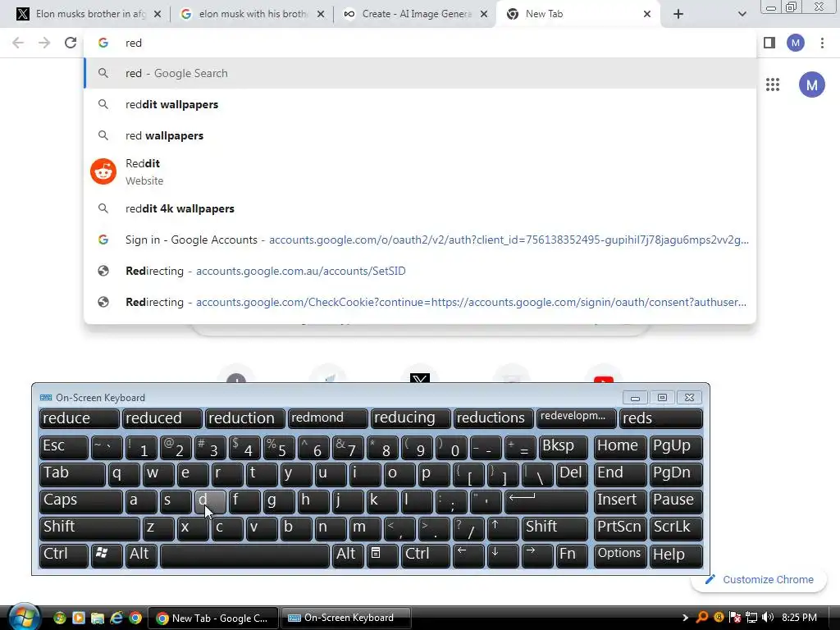The image size is (840, 630).
Task: Select the red - Google Search suggestion
Action: 420,73
